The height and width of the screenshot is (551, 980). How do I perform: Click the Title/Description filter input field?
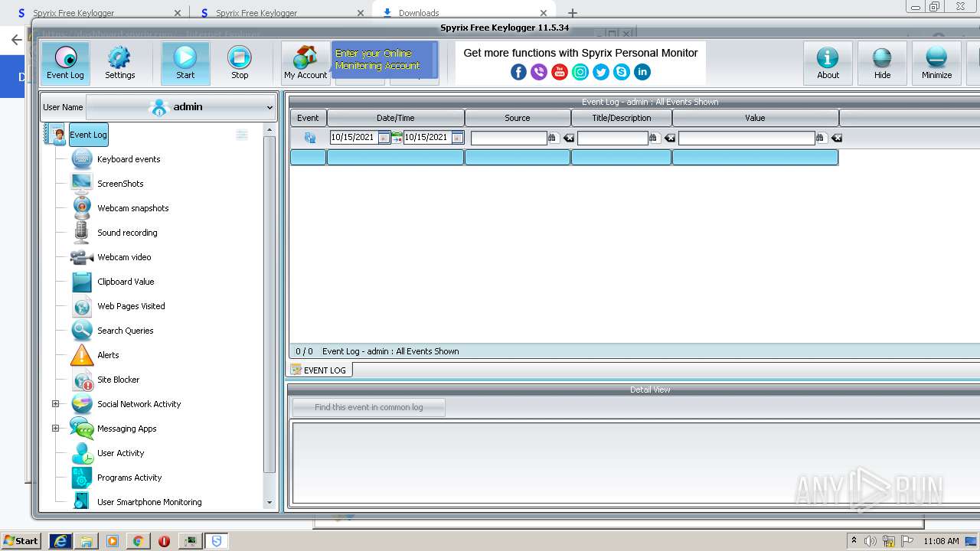pyautogui.click(x=612, y=138)
